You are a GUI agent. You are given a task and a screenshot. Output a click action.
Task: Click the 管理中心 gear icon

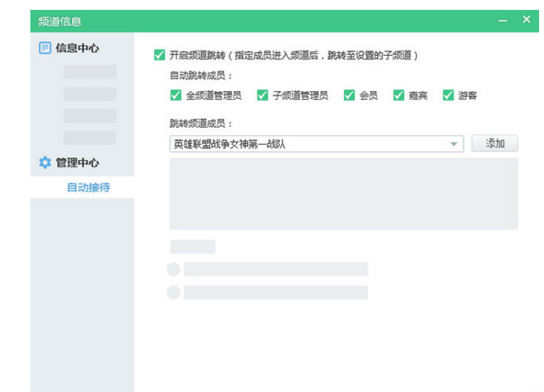click(45, 162)
